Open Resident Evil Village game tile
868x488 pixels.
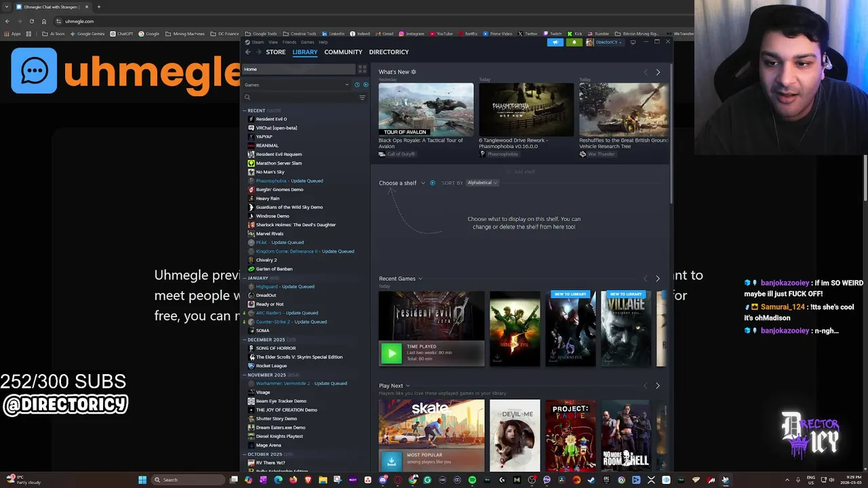[x=625, y=329]
